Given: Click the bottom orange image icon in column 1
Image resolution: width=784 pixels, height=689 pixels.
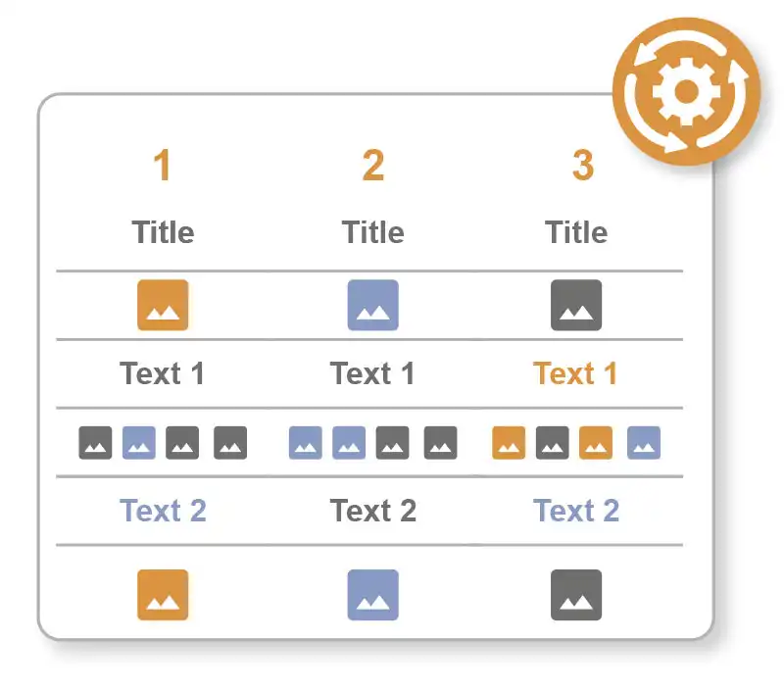Looking at the screenshot, I should (163, 595).
